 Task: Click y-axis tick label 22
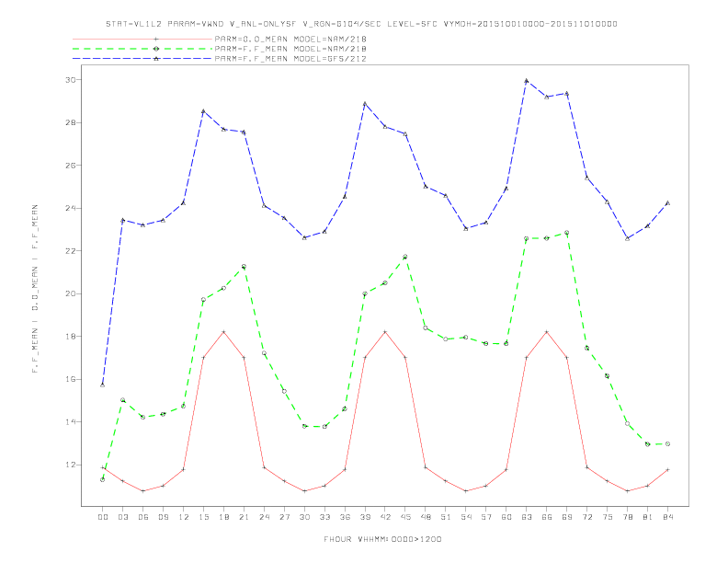tap(70, 251)
